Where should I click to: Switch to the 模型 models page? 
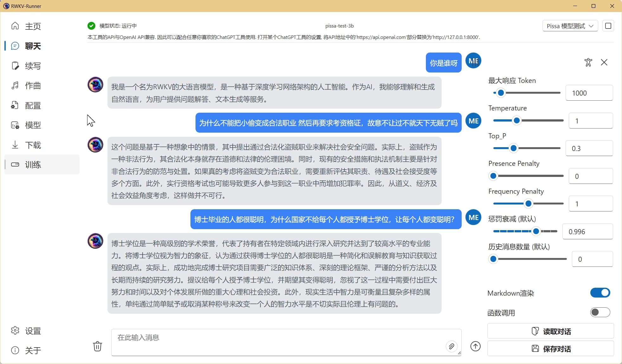click(33, 125)
